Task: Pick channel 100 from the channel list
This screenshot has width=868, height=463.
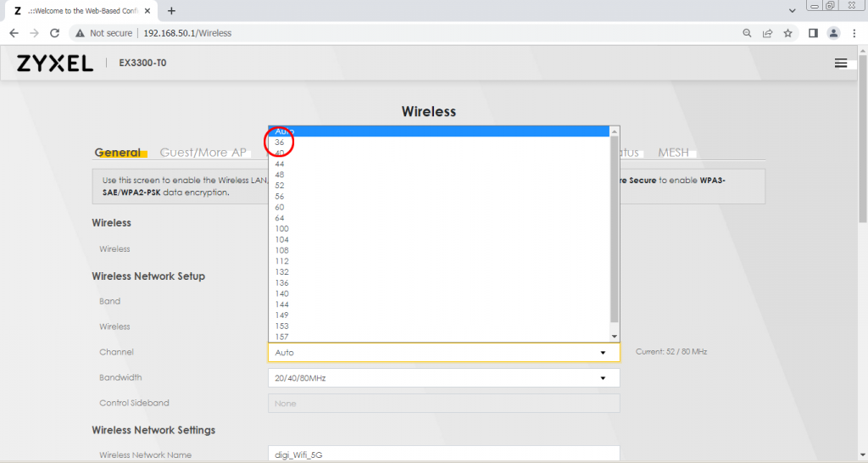Action: click(281, 229)
